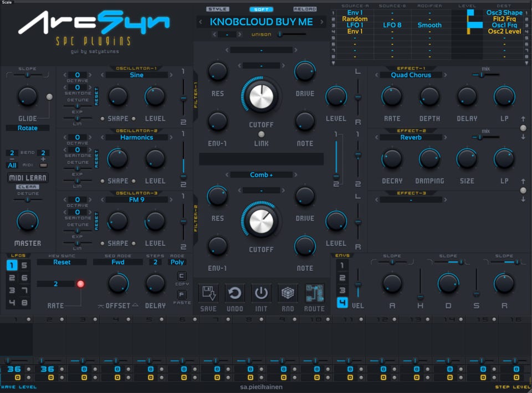The height and width of the screenshot is (393, 532).
Task: Click the Rnd randomize cube icon
Action: [x=288, y=293]
